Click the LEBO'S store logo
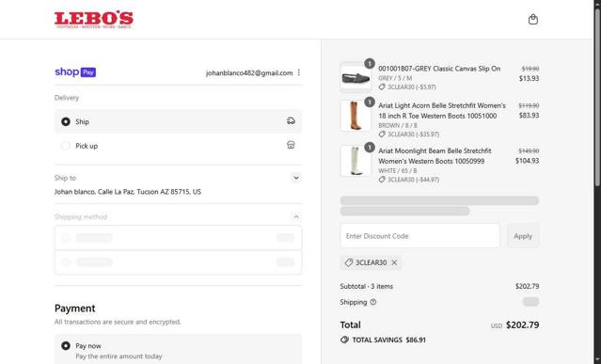The height and width of the screenshot is (364, 601). coord(94,20)
